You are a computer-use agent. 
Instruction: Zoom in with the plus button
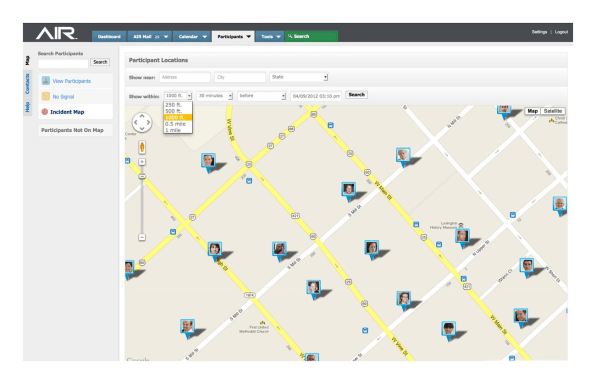coord(142,162)
